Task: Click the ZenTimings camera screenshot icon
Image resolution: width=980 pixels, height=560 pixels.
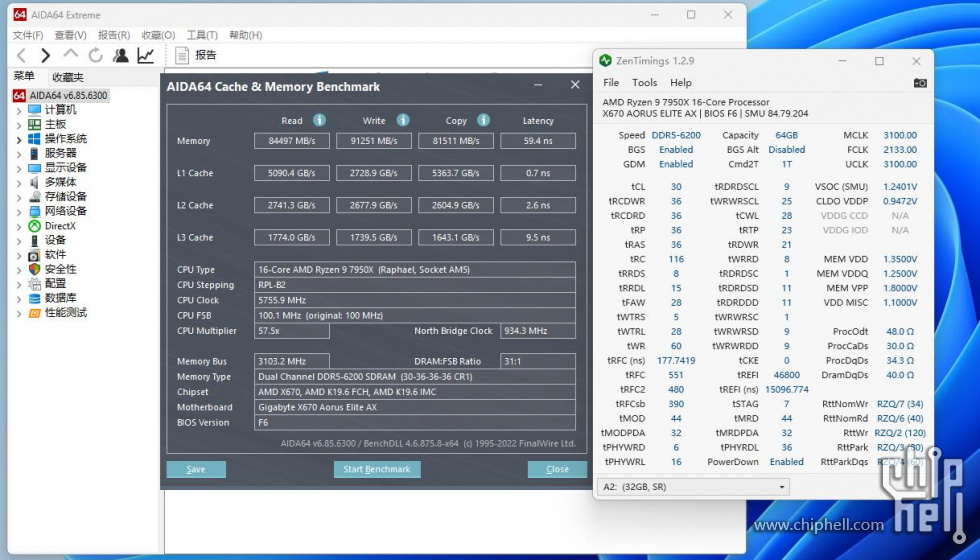Action: pyautogui.click(x=920, y=82)
